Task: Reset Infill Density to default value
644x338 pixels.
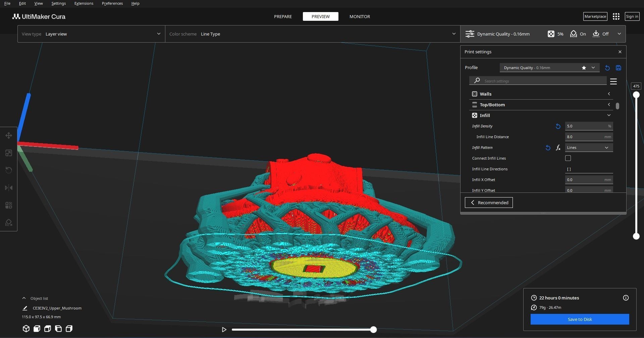Action: pyautogui.click(x=558, y=126)
